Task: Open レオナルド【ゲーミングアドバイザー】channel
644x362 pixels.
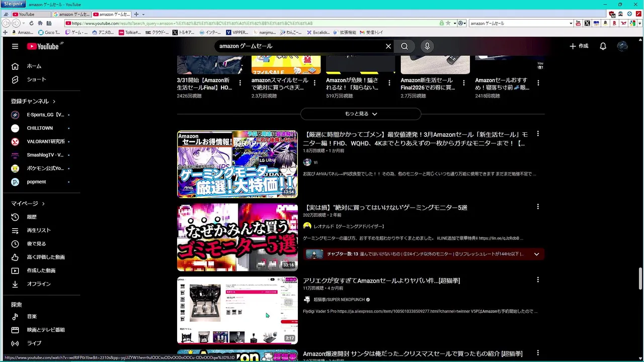Action: (x=349, y=226)
